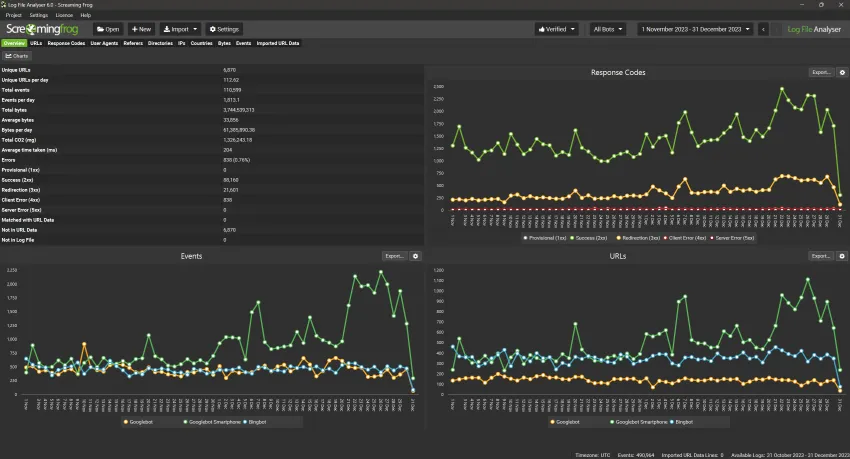Open the date range picker

[696, 29]
